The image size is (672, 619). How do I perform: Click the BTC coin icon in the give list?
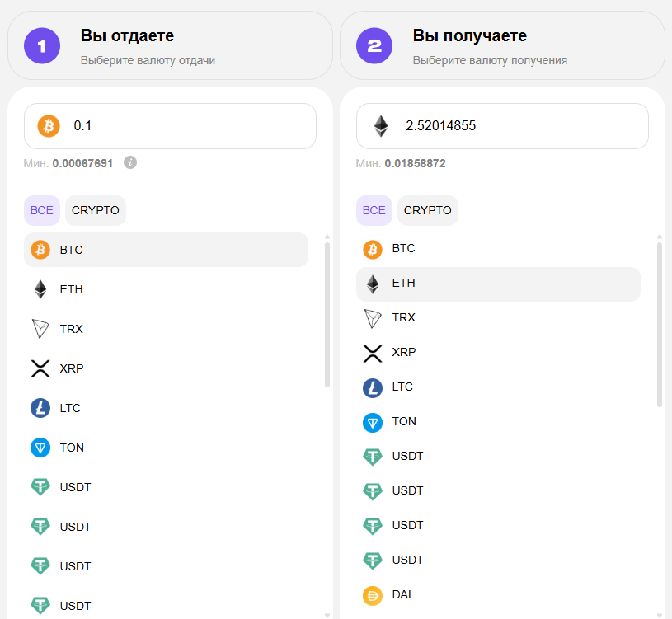(x=40, y=249)
